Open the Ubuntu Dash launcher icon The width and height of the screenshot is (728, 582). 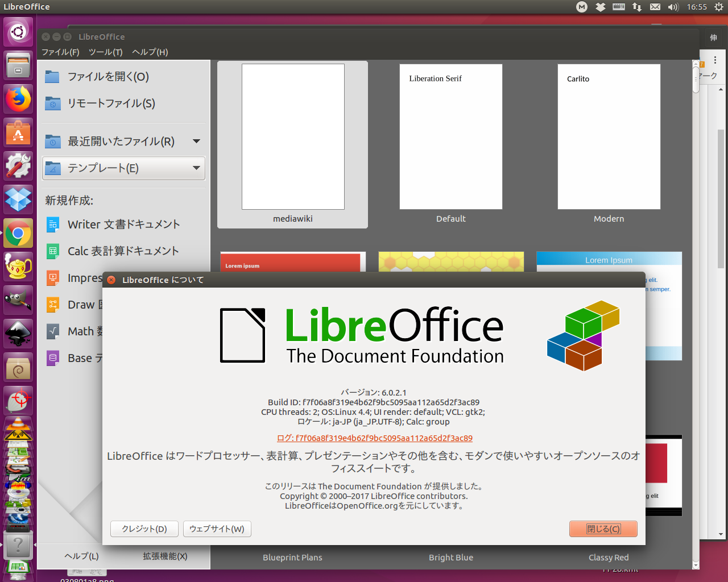[x=18, y=32]
